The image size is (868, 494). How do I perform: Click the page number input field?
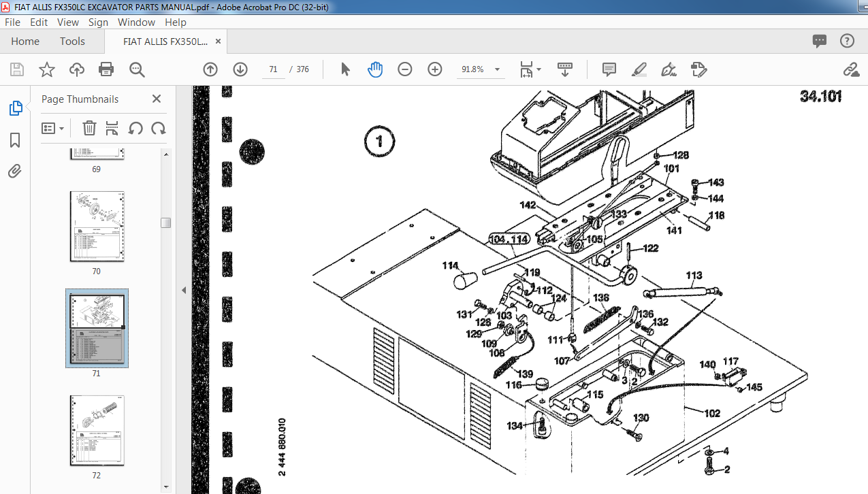(x=273, y=69)
